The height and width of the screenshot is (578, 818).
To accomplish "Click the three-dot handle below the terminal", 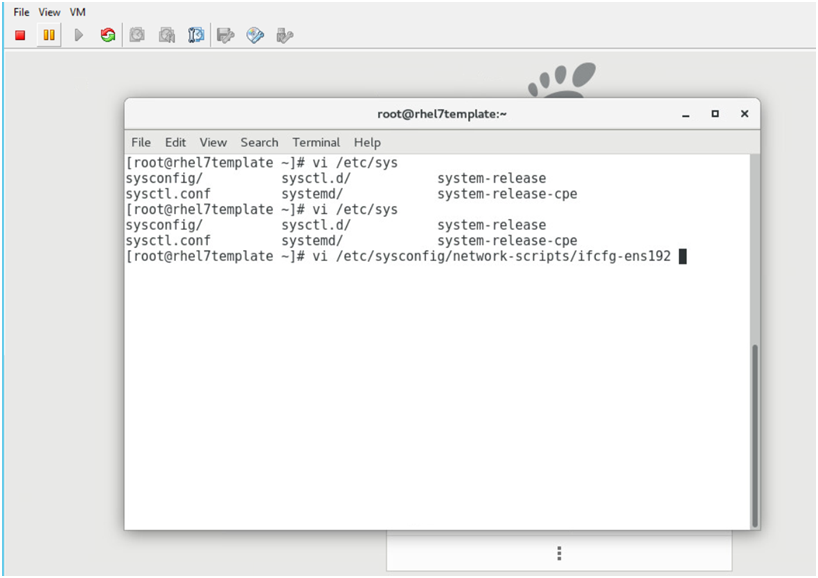I will click(559, 553).
